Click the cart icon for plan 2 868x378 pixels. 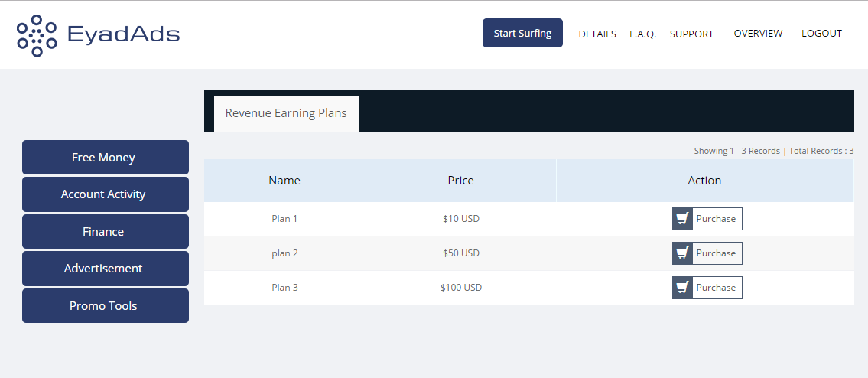coord(683,253)
